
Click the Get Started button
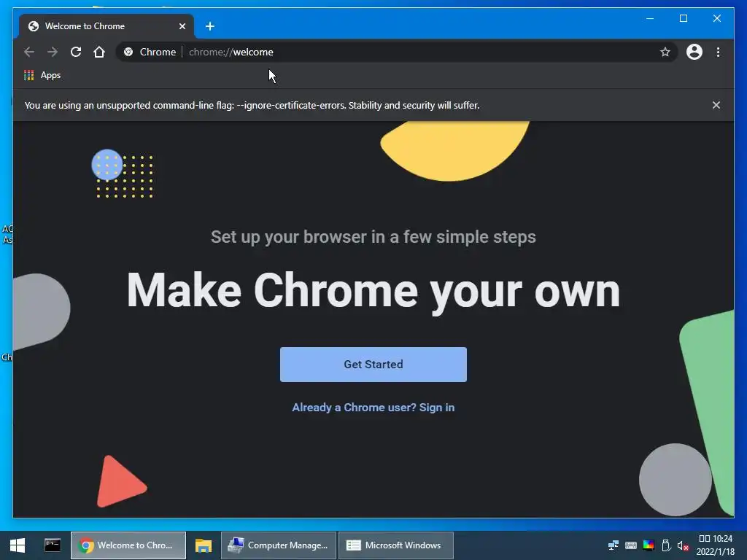(x=373, y=365)
